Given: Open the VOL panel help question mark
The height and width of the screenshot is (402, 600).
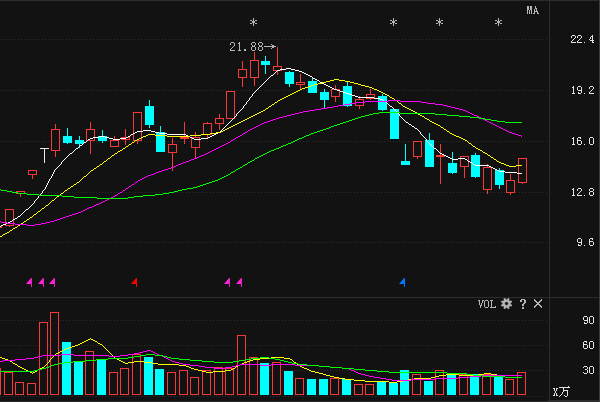Looking at the screenshot, I should [523, 304].
